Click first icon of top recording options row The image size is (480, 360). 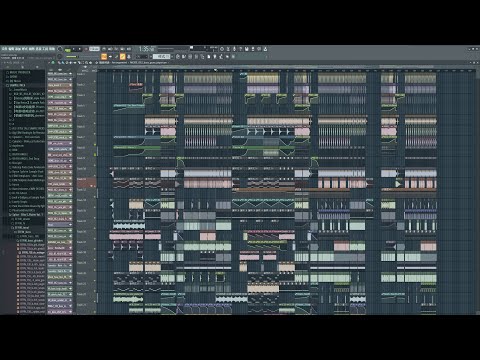[x=104, y=49]
